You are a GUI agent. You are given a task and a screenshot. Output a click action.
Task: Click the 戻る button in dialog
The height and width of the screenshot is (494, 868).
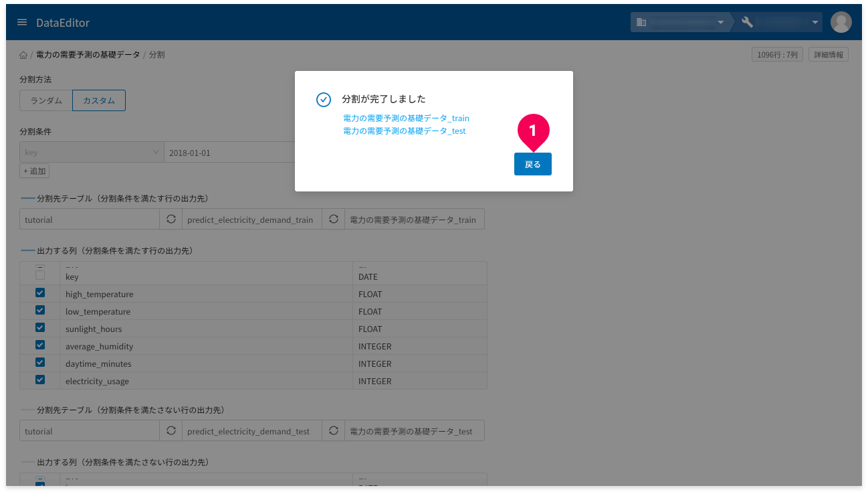[x=533, y=164]
